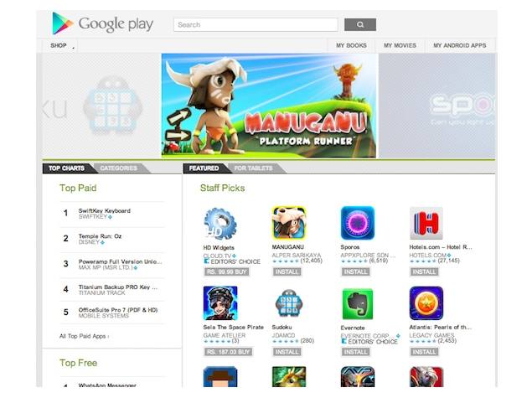
Task: Click inside the Search field
Action: point(256,25)
